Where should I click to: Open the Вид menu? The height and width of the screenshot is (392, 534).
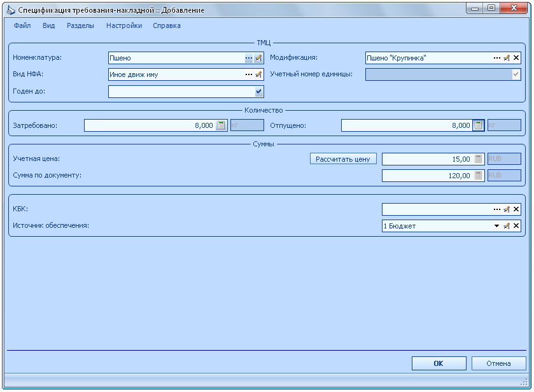[x=49, y=25]
